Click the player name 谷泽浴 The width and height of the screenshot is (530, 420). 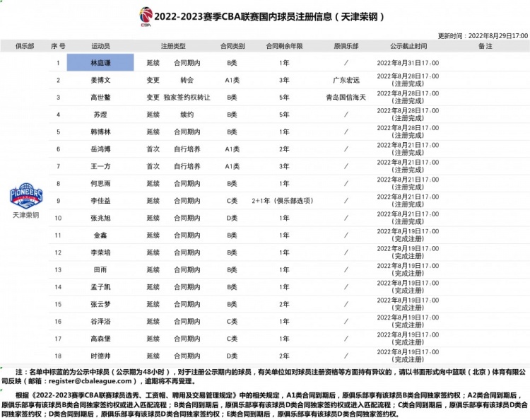click(x=100, y=322)
